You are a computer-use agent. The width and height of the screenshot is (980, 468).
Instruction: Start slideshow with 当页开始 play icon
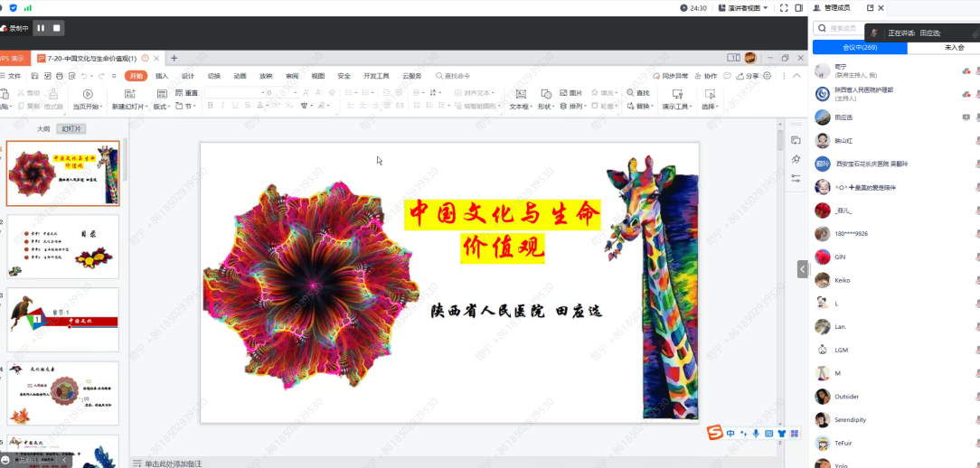(x=88, y=94)
